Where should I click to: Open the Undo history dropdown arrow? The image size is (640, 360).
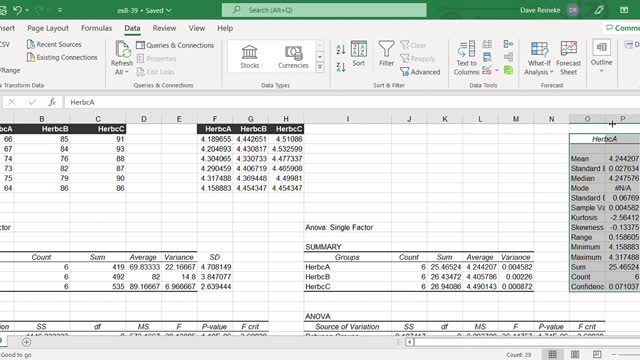(x=27, y=10)
